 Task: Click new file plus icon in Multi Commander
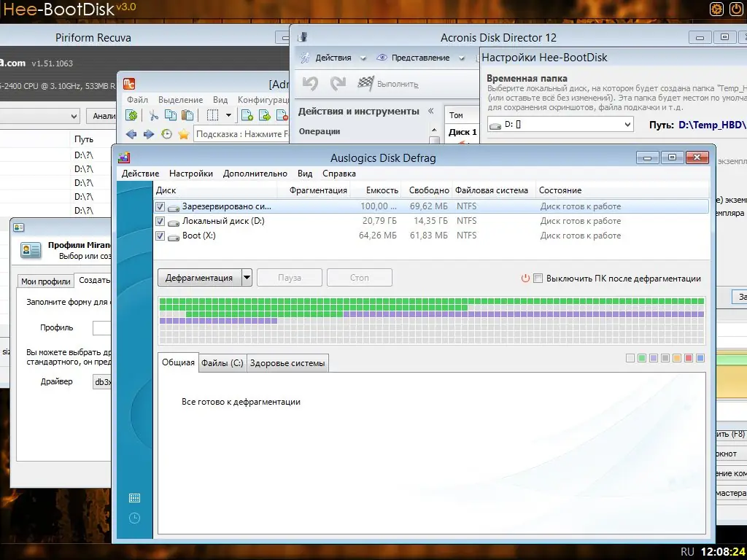[247, 115]
